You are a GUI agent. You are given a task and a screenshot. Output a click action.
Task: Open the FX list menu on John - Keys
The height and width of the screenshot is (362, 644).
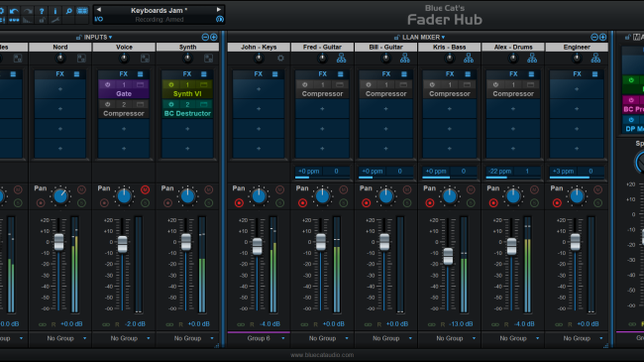[275, 74]
